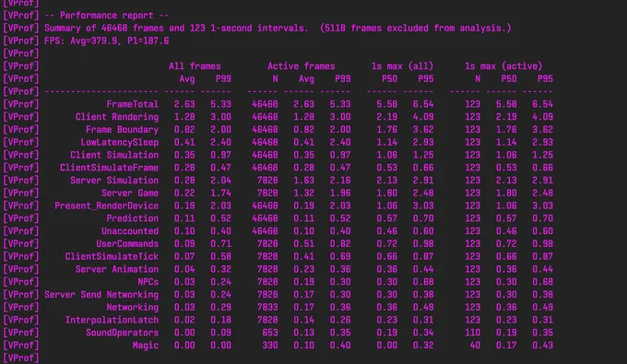Click the 0.43 last value in Magic row
Screen dimensions: 627x364
542,346
